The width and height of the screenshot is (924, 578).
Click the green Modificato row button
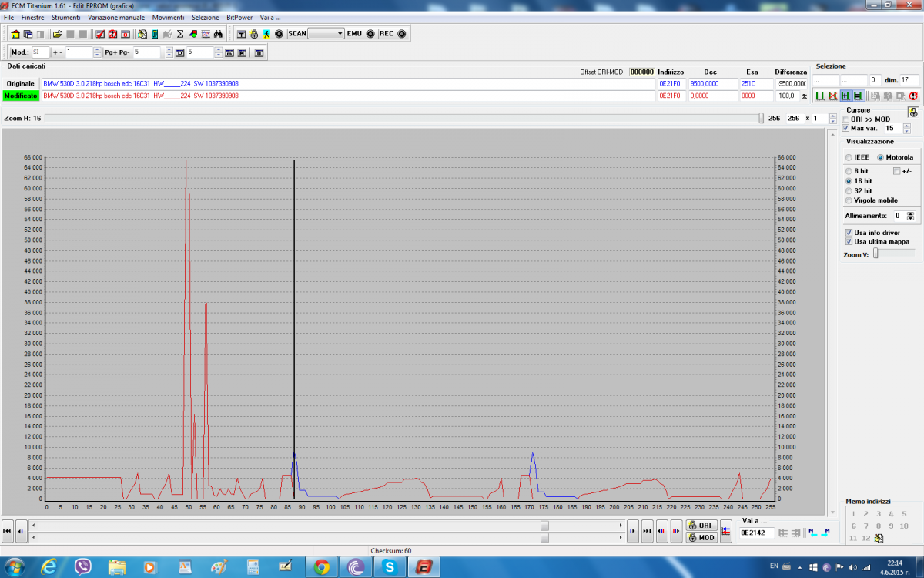pos(20,96)
